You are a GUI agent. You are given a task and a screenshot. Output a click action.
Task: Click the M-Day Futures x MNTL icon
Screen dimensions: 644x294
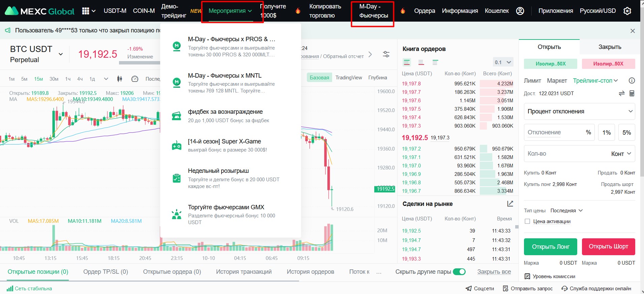[x=177, y=82]
